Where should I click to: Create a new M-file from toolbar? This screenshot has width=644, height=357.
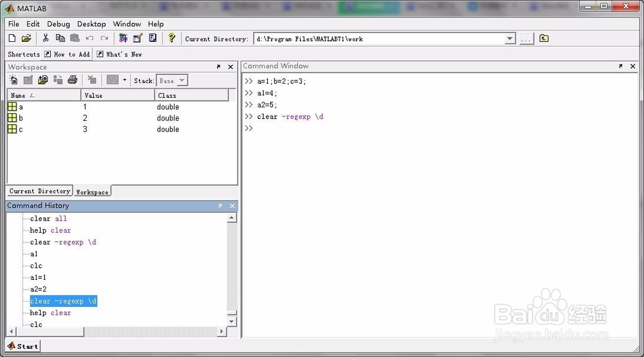[x=12, y=38]
